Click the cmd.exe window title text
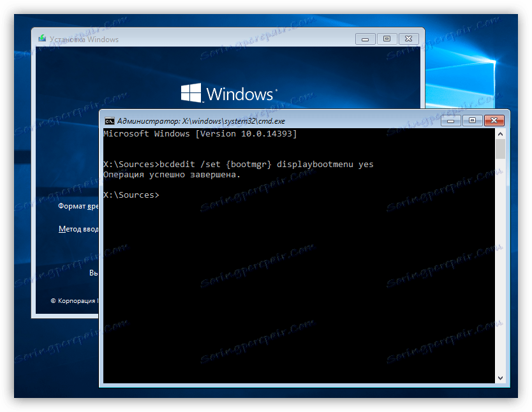Screen dimensions: 532x412 coord(201,121)
